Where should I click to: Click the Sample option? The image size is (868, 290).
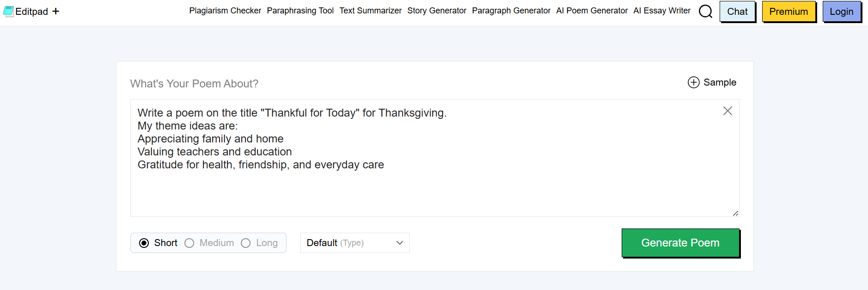click(720, 82)
